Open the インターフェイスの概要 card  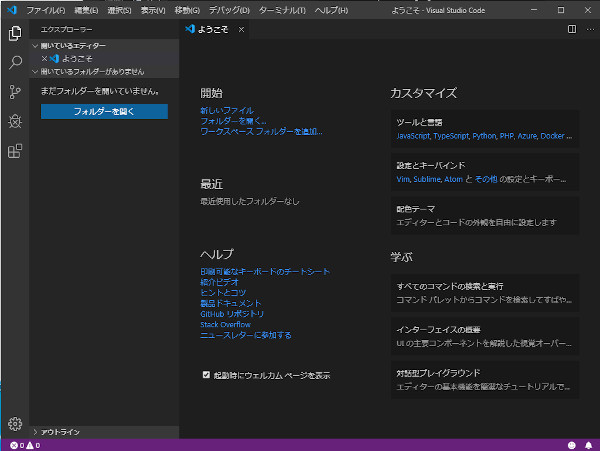tap(484, 336)
